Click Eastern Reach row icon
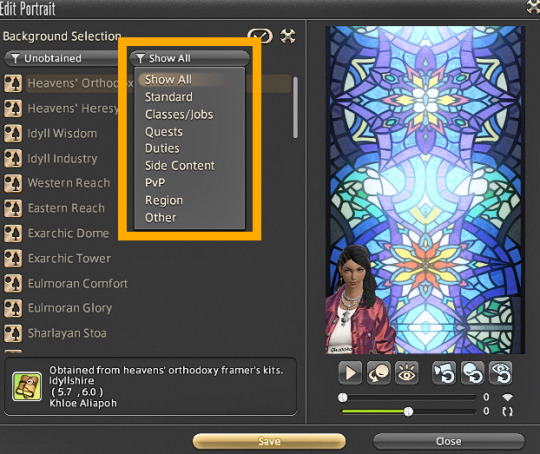The image size is (540, 454). coord(13,208)
